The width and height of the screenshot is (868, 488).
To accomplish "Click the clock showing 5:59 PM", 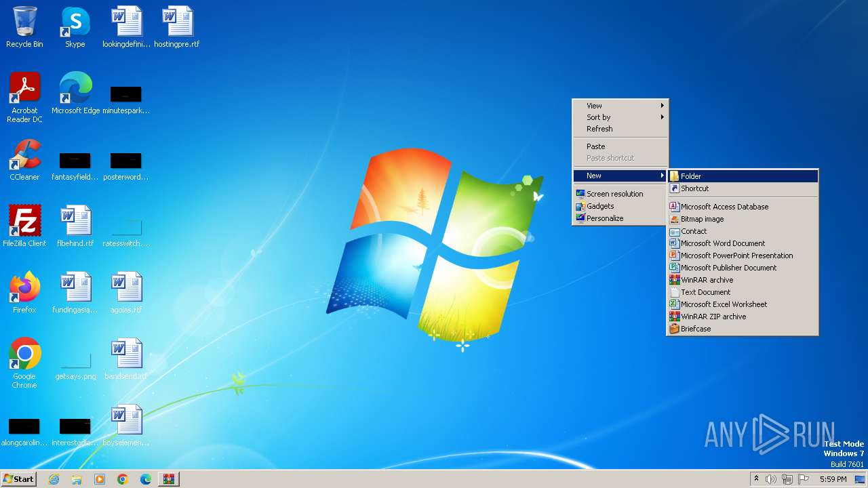I will click(833, 479).
